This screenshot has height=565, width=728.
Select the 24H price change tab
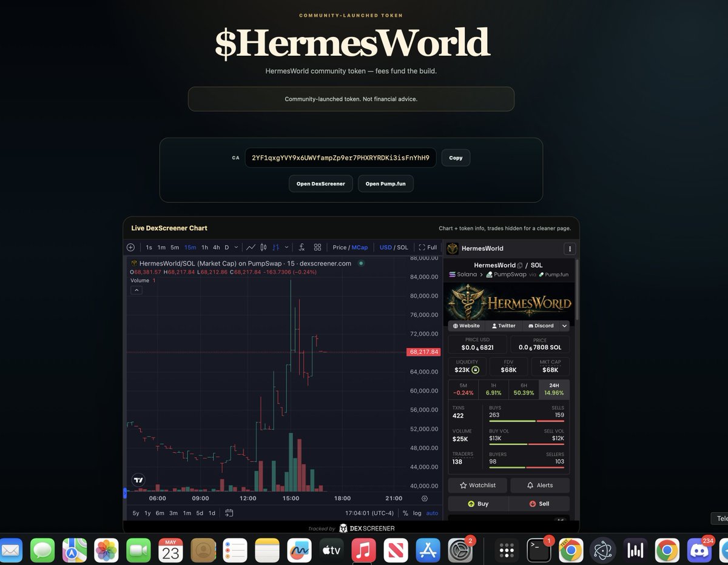pos(554,389)
